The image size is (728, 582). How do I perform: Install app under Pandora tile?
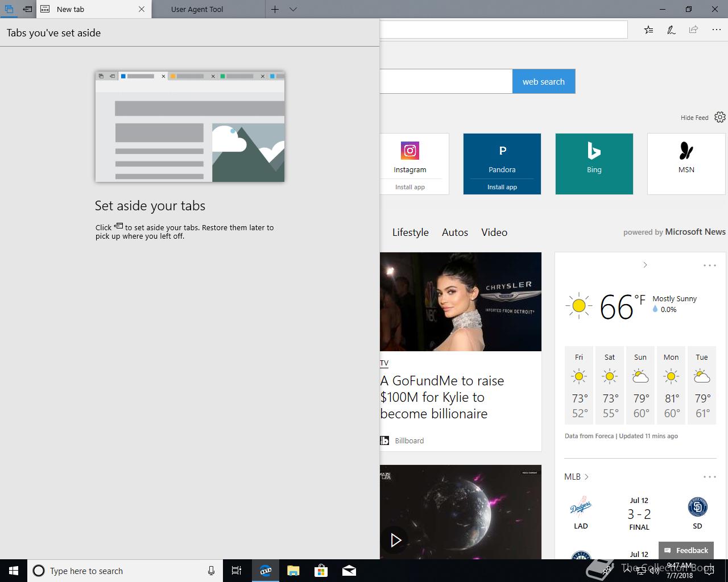(502, 187)
